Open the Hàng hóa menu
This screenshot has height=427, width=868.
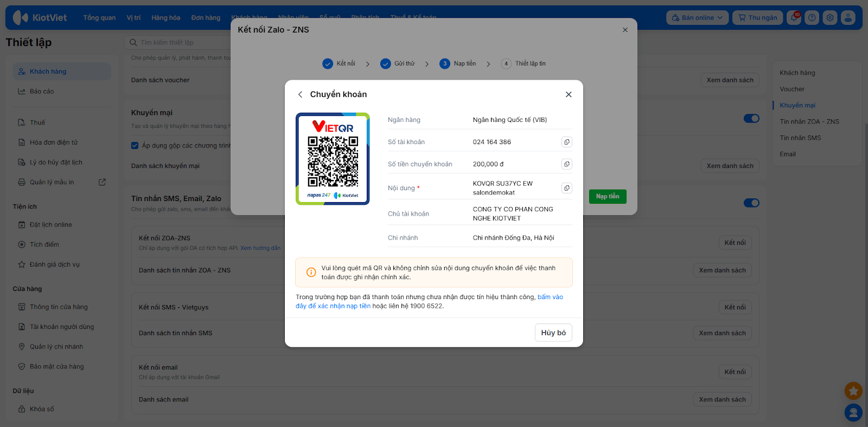(x=166, y=18)
